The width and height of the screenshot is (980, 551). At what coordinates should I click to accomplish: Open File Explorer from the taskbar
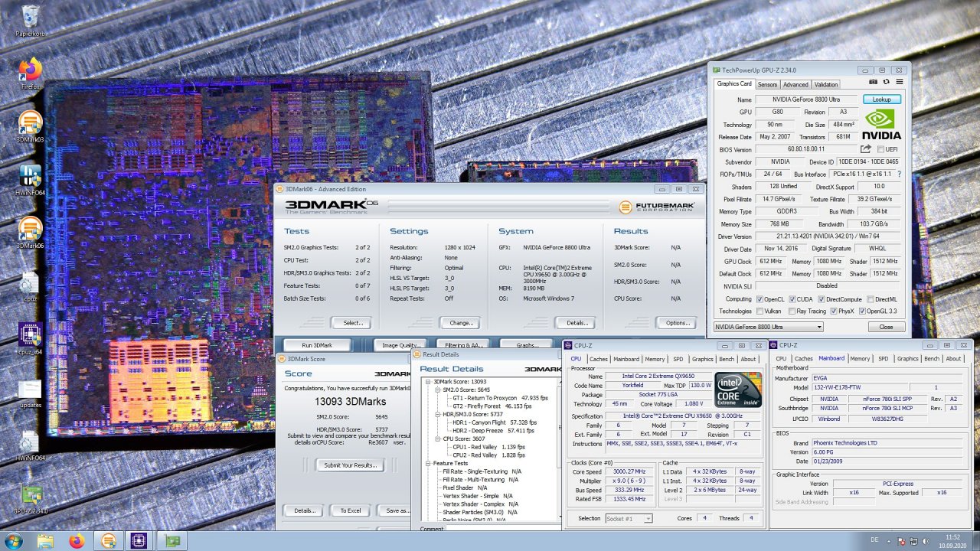[x=47, y=541]
